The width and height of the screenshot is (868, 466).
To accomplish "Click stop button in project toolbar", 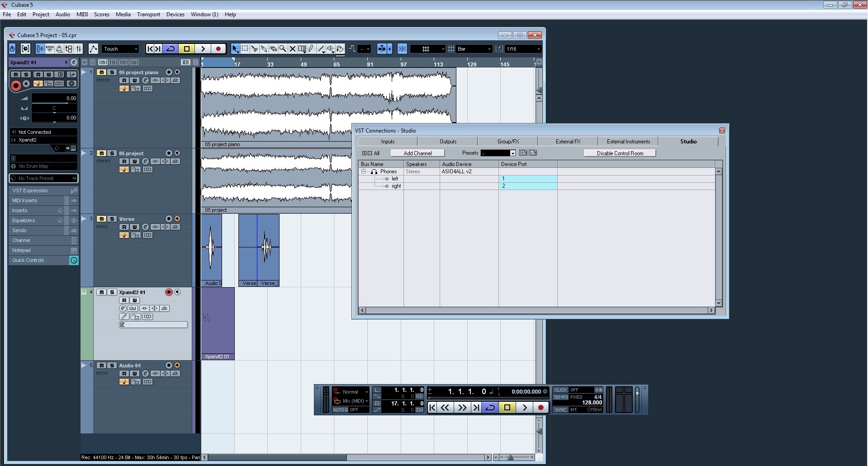I will pyautogui.click(x=187, y=49).
